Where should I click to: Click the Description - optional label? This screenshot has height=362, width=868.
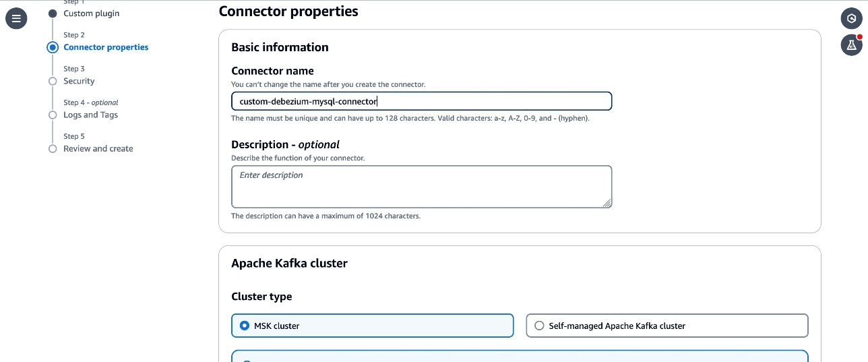coord(285,144)
